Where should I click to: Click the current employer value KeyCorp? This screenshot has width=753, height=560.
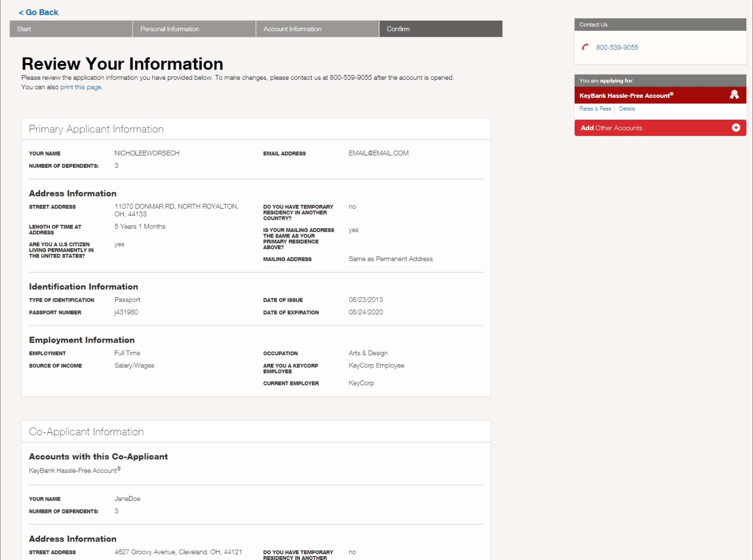[361, 383]
